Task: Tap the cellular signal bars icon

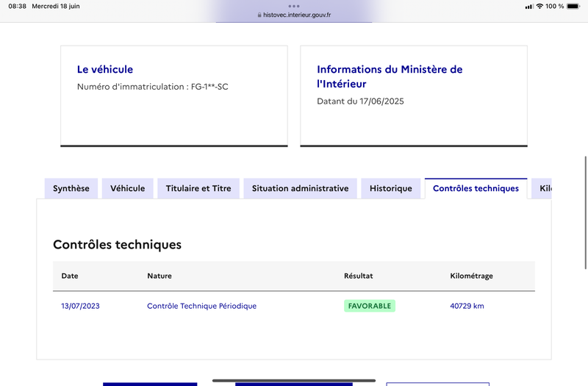Action: point(529,7)
